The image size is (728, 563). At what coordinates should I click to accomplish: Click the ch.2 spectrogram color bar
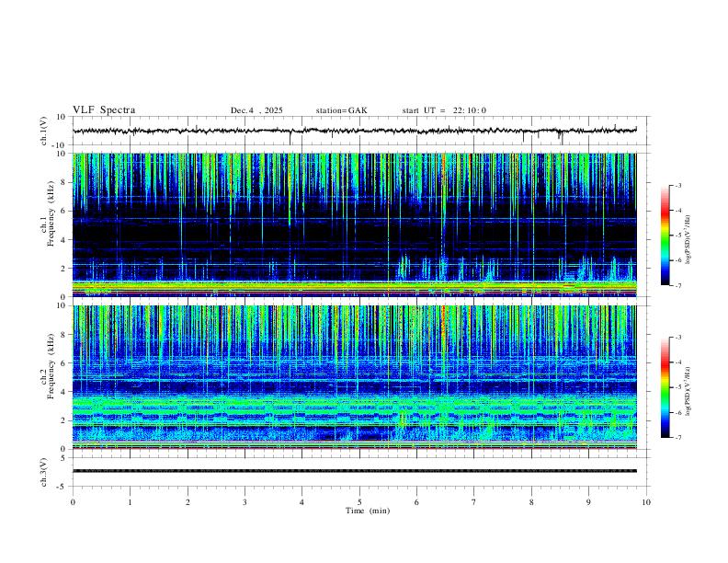click(665, 387)
